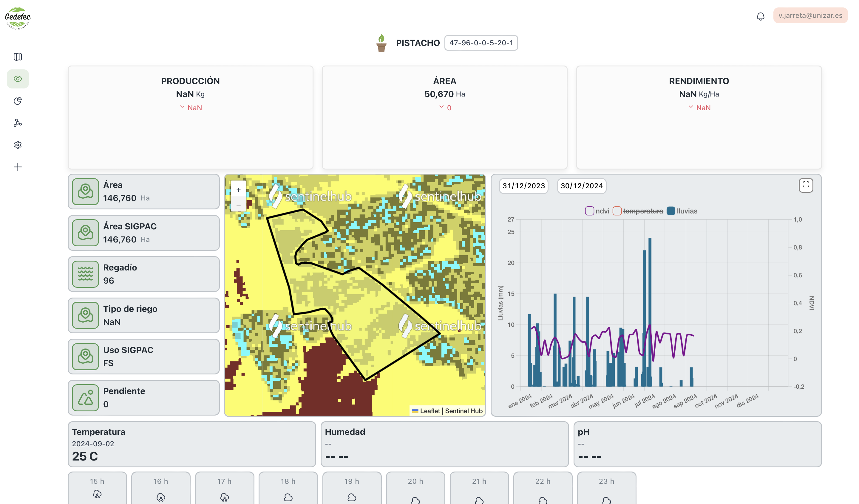
Task: Open the end date 30/12/2024 picker
Action: (x=582, y=186)
